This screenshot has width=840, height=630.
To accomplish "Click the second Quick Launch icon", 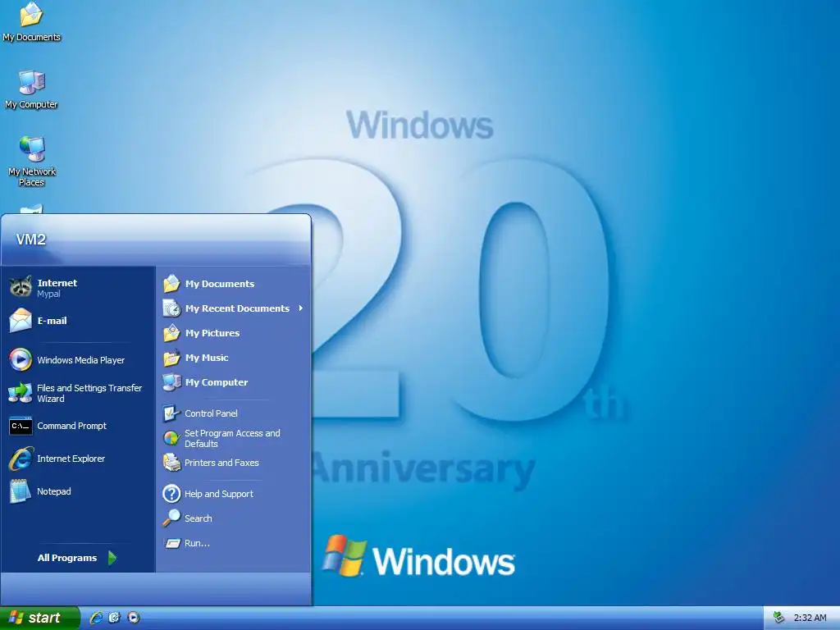I will coord(115,618).
